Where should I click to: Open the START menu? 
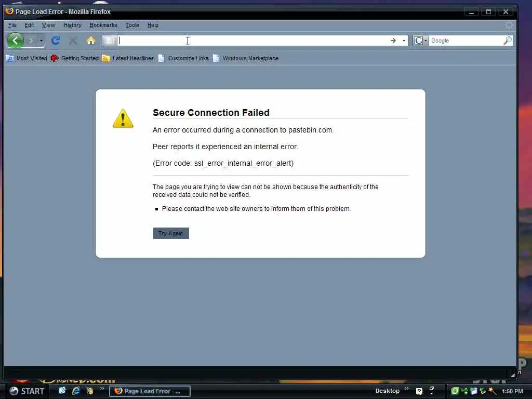[27, 391]
